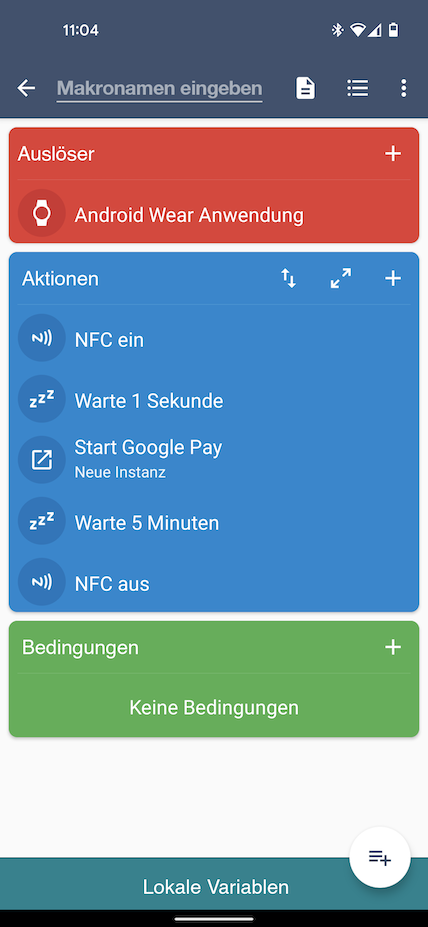Select the Start Google Pay action

(214, 460)
